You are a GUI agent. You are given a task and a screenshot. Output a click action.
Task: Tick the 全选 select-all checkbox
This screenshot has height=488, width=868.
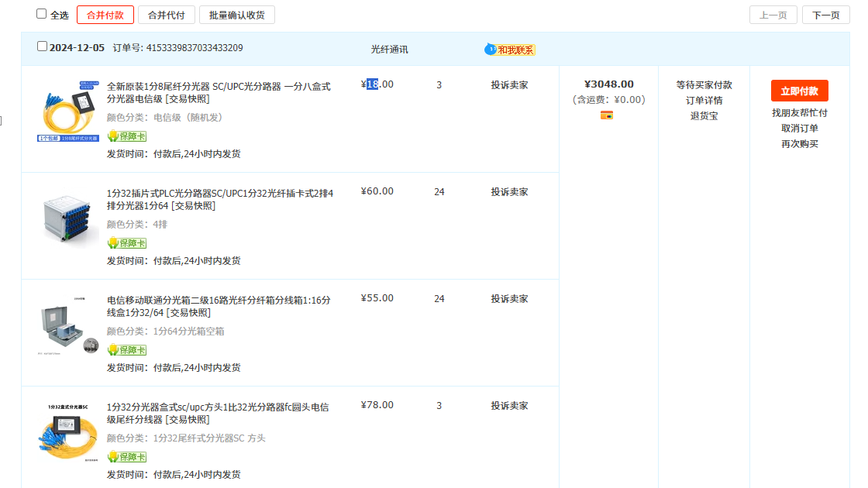(42, 14)
